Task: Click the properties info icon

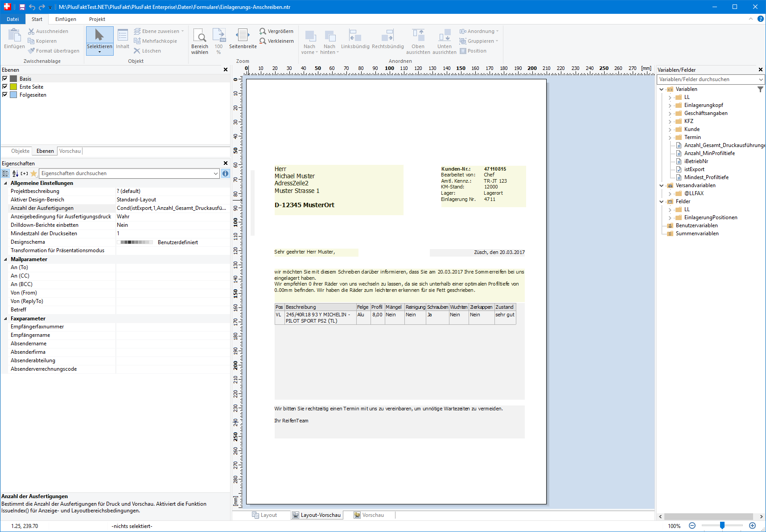Action: pyautogui.click(x=225, y=173)
